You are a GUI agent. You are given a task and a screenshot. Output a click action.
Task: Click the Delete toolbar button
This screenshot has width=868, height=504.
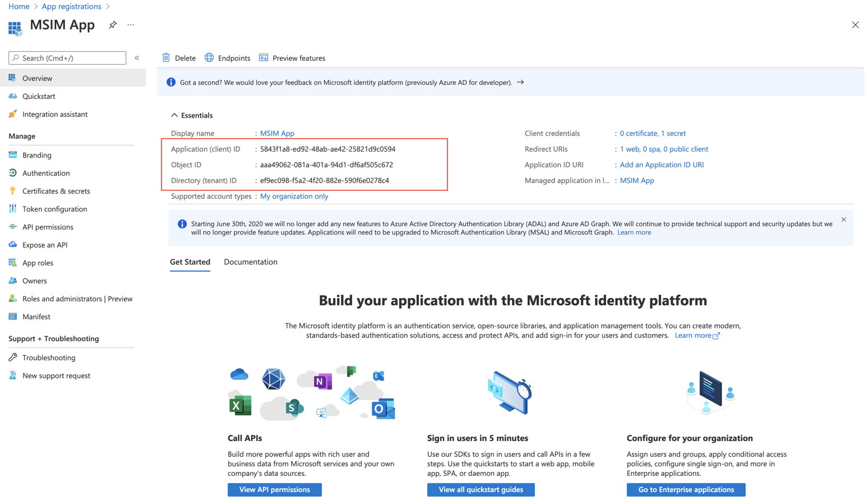(179, 58)
